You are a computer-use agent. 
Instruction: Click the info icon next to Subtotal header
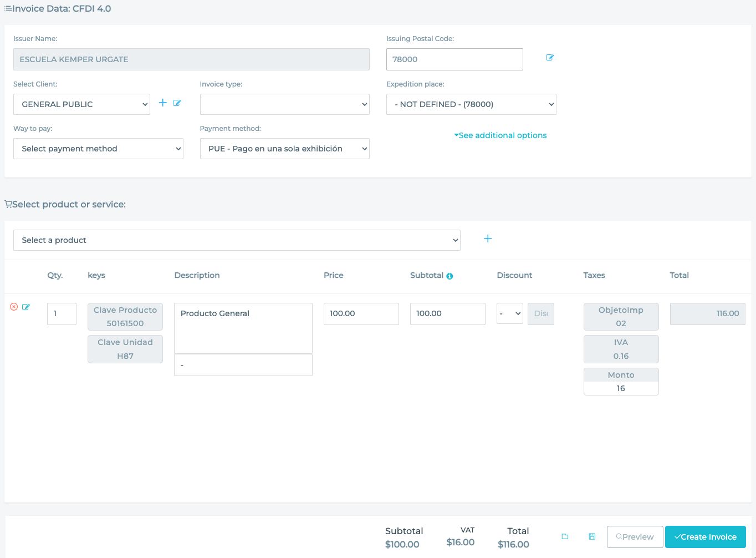(x=449, y=276)
